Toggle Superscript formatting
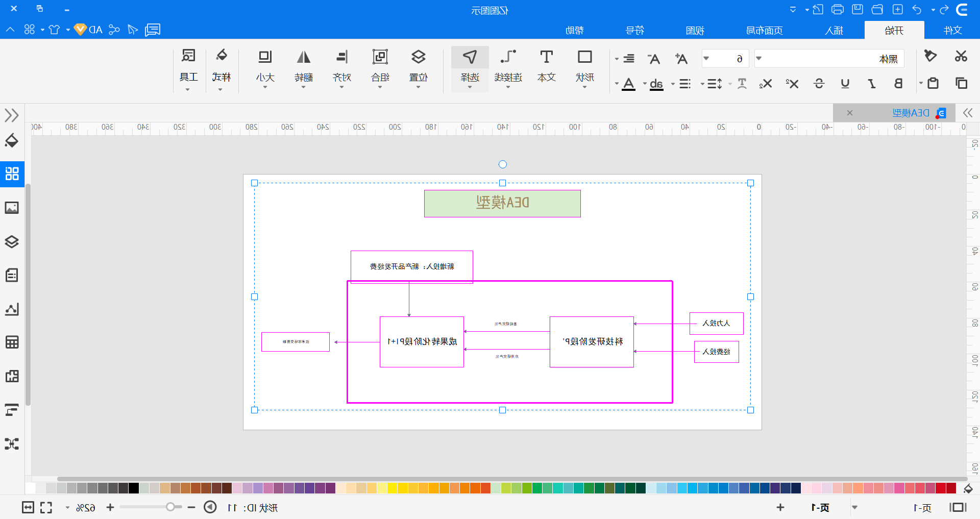This screenshot has width=980, height=519. point(792,83)
